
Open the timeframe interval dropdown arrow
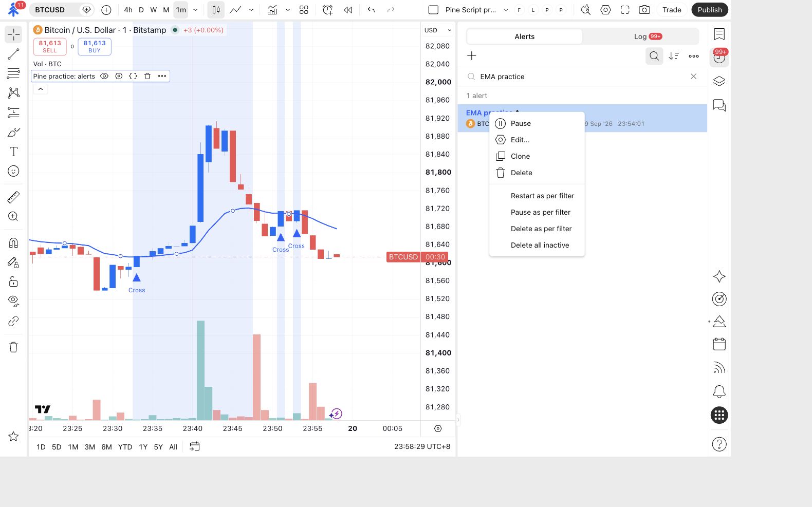[x=195, y=10]
